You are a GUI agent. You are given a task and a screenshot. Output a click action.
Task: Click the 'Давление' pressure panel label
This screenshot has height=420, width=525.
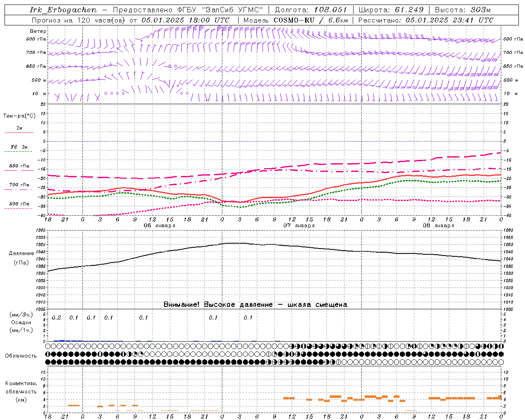pos(21,253)
